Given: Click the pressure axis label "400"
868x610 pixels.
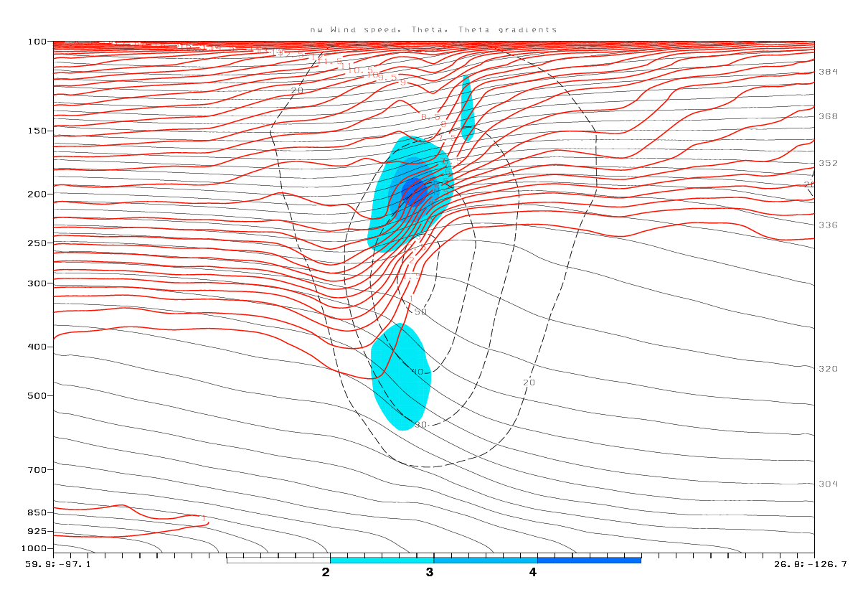Looking at the screenshot, I should click(38, 346).
